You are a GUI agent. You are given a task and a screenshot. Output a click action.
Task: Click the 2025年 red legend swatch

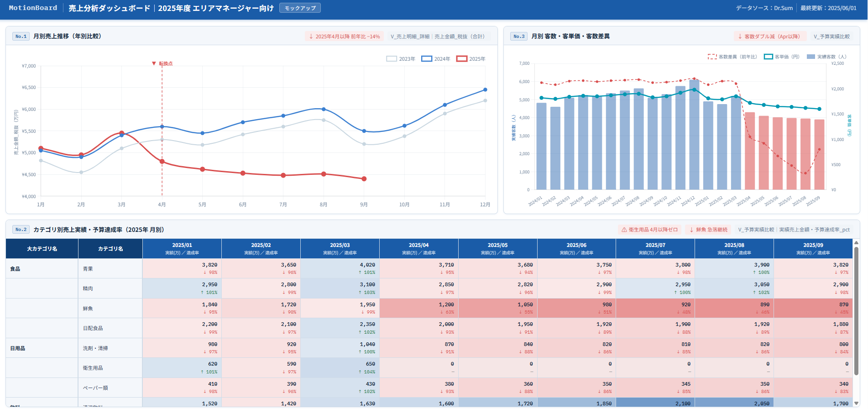462,59
